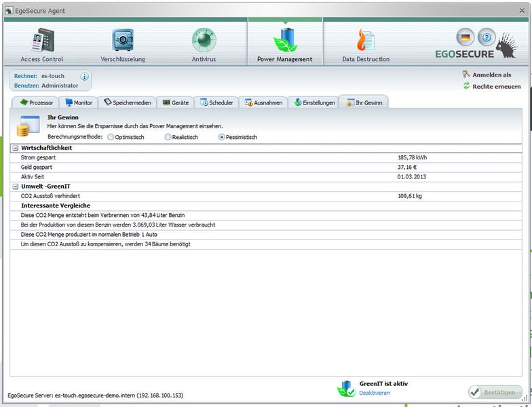Screen dimensions: 532x407
Task: Click the GreenIT ist aktiv status text
Action: 384,384
